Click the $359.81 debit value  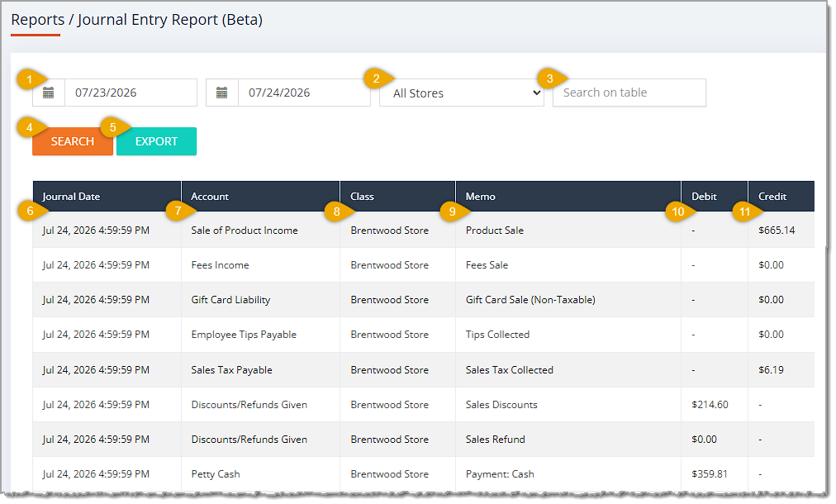tap(710, 474)
